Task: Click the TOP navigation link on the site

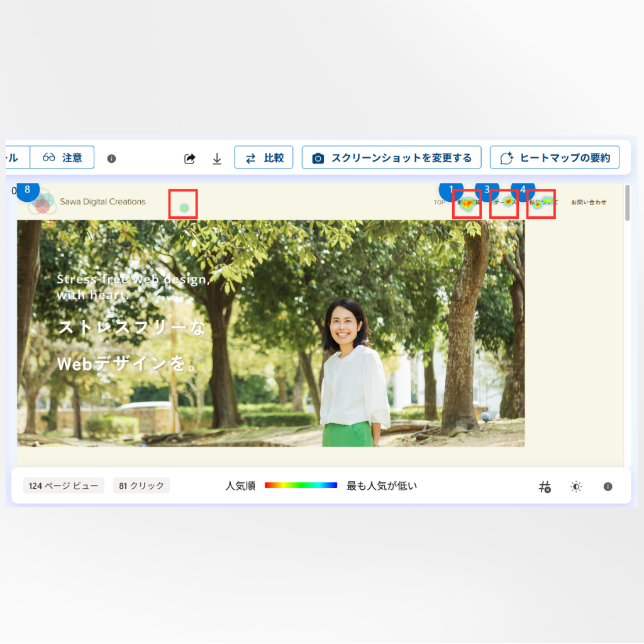Action: click(439, 203)
